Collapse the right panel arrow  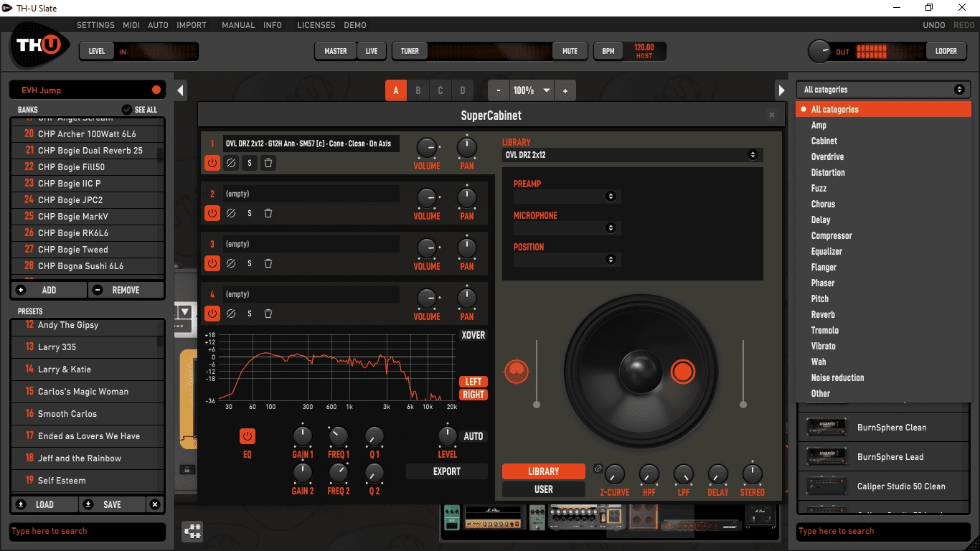(782, 90)
